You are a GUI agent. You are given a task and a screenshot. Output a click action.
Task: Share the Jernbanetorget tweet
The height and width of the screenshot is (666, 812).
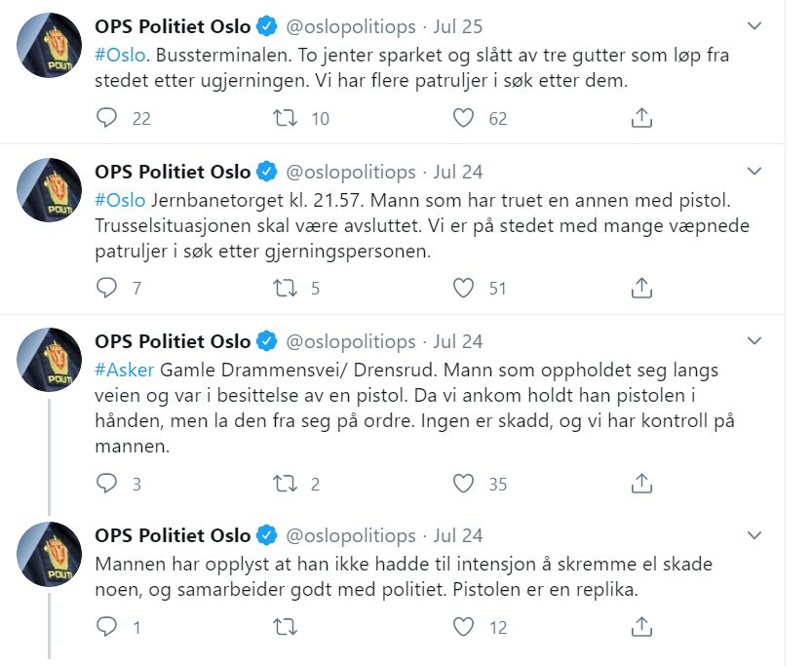pyautogui.click(x=641, y=288)
